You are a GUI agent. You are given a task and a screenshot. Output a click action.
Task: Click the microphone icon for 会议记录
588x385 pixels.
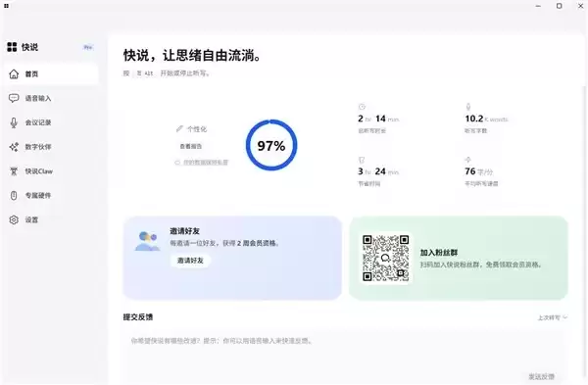click(x=14, y=122)
